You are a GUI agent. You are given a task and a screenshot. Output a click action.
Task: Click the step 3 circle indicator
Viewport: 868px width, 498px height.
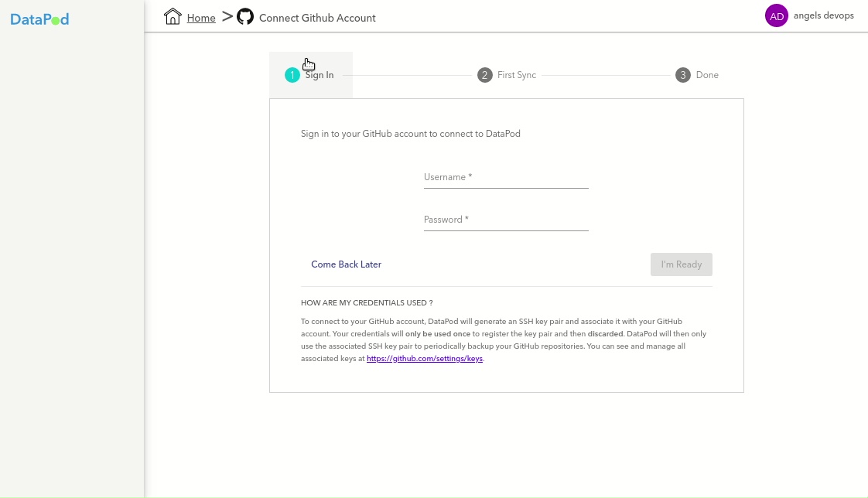click(682, 75)
